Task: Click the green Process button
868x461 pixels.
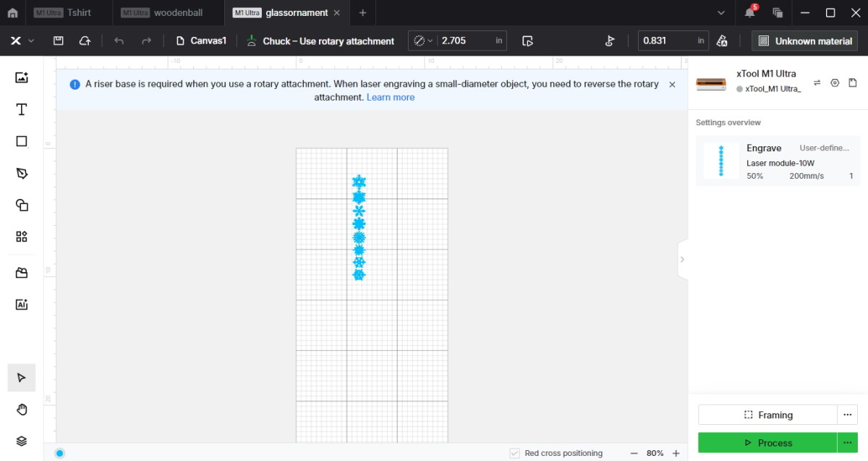Action: tap(767, 442)
